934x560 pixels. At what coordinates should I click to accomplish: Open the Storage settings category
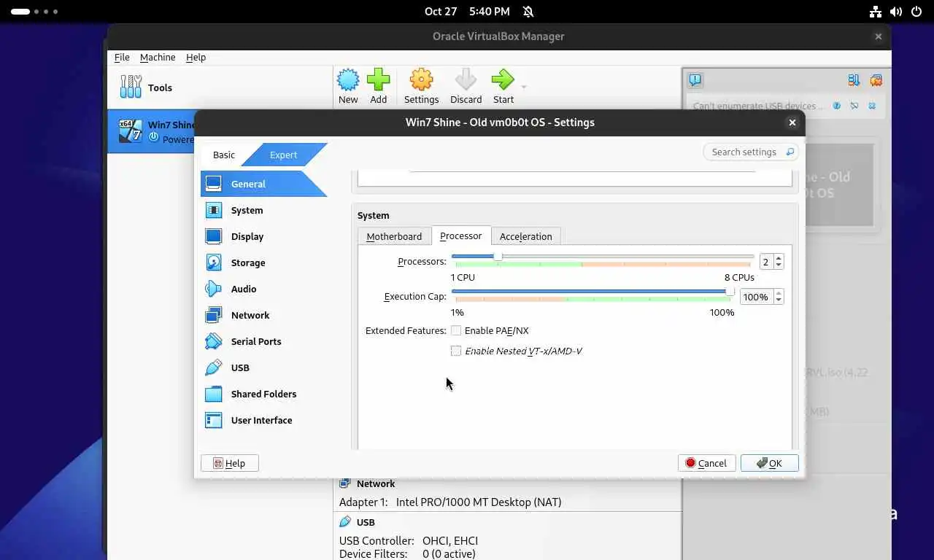263,262
